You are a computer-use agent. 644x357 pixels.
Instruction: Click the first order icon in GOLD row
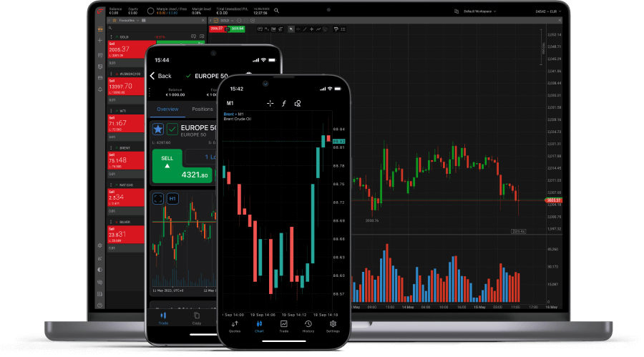pos(193,36)
